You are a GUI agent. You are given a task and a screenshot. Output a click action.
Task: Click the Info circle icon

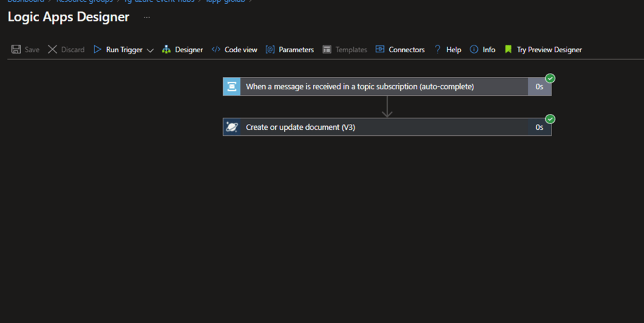pos(474,50)
